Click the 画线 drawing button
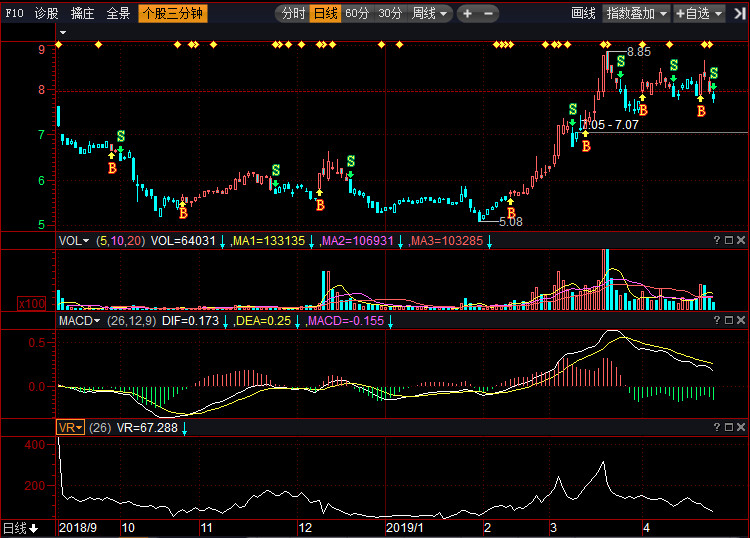 tap(583, 13)
